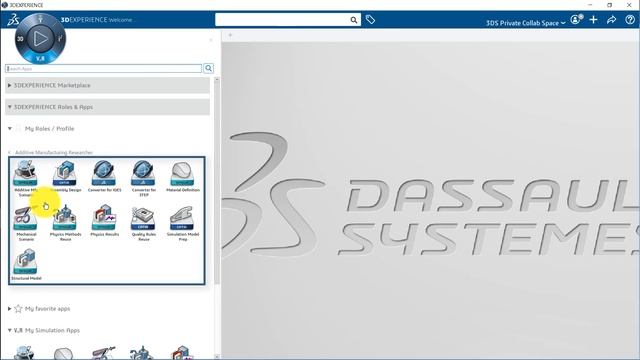Viewport: 640px width, 360px height.
Task: Open the help question mark icon
Action: click(630, 20)
